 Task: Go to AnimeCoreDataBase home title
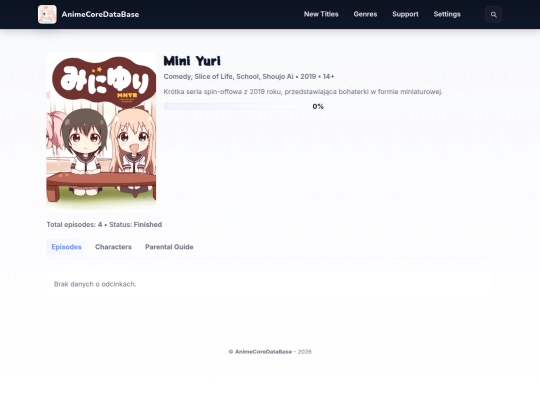click(x=100, y=14)
